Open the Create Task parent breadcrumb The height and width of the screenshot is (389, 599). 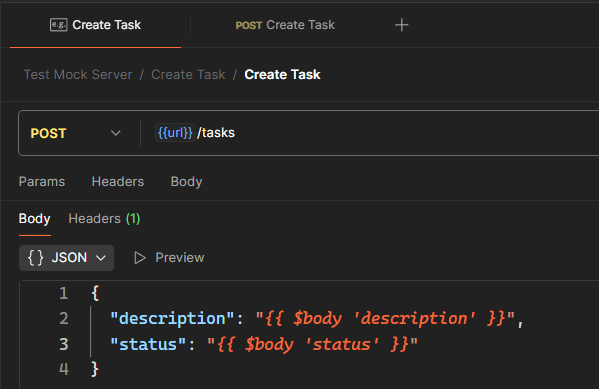tap(188, 75)
